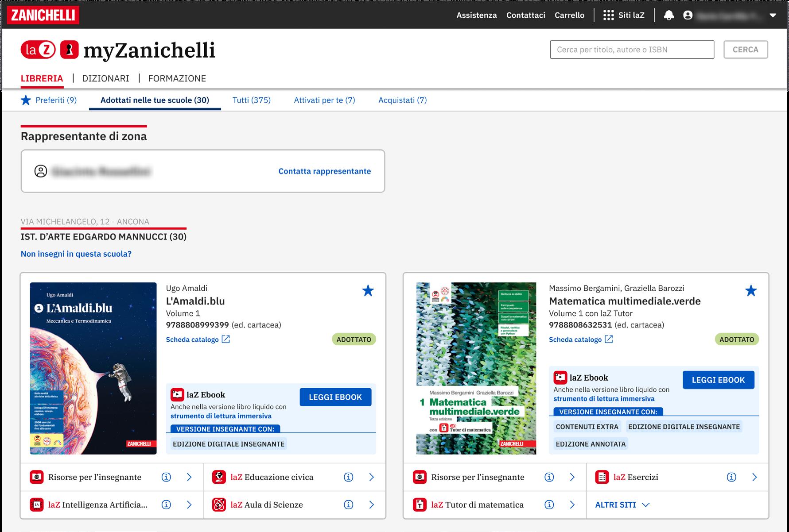
Task: Show Tutti (375) books
Action: (252, 100)
